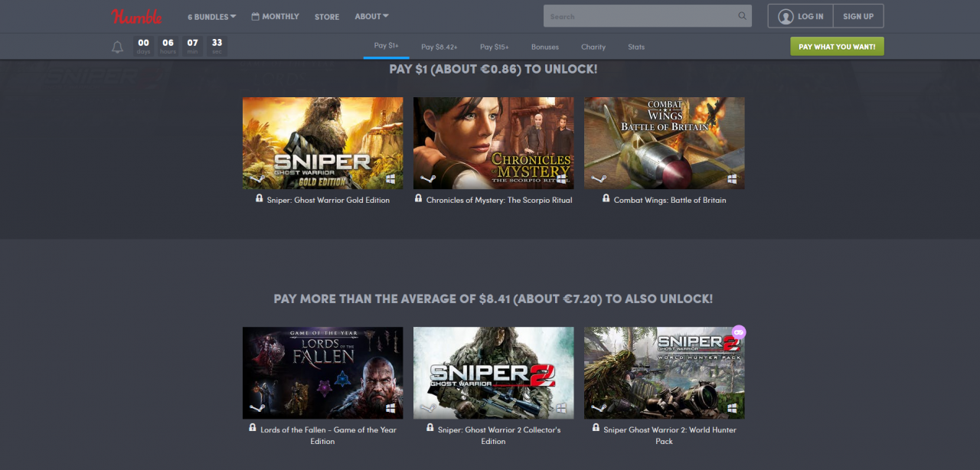Open Sniper Ghost Warrior Gold Edition thumbnail
Screen dimensions: 980x470
323,143
